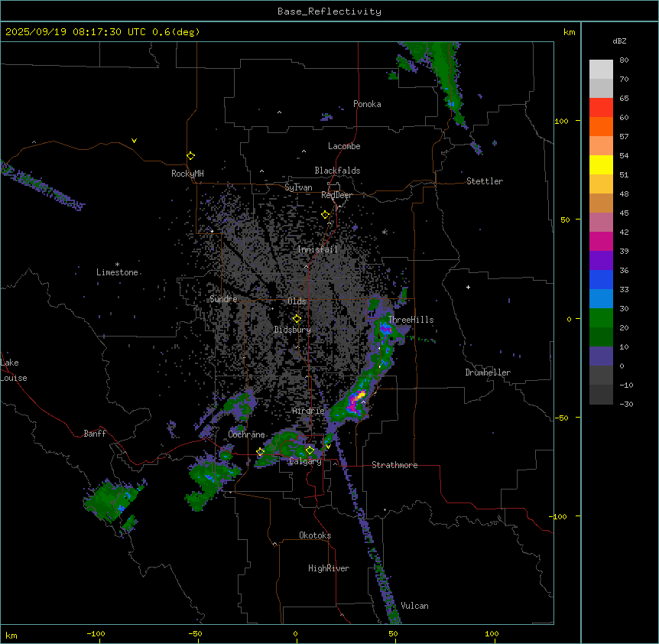Click the UTC timestamp text at top left

(x=102, y=32)
